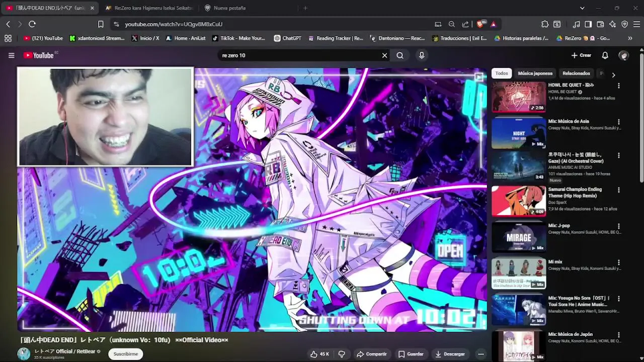The height and width of the screenshot is (362, 644).
Task: Open options for Mi mix
Action: pyautogui.click(x=619, y=262)
